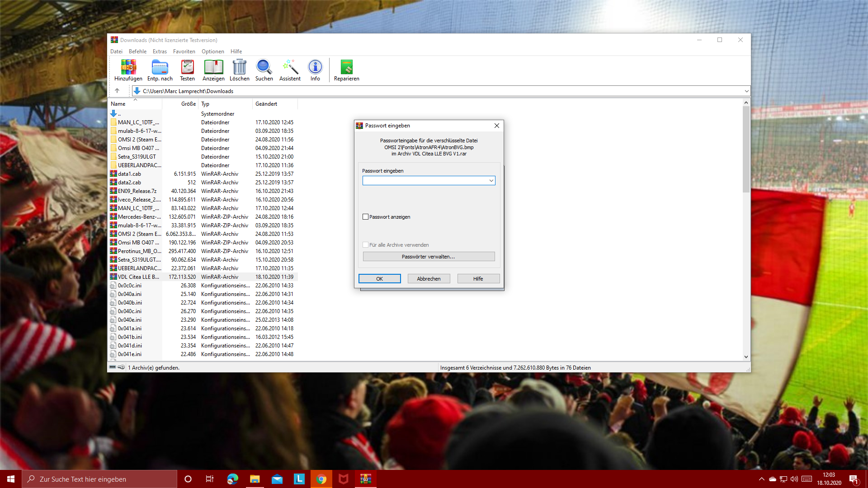Expand the address path dropdown
This screenshot has width=868, height=488.
pos(746,91)
